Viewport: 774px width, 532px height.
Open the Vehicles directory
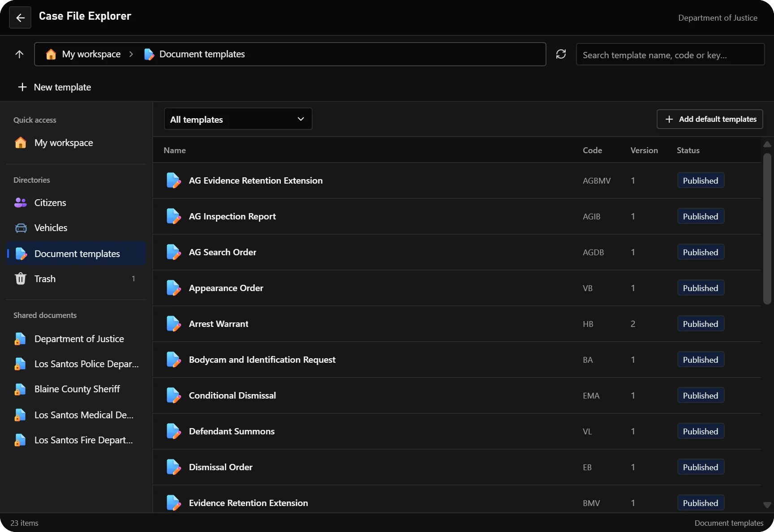[x=76, y=228]
